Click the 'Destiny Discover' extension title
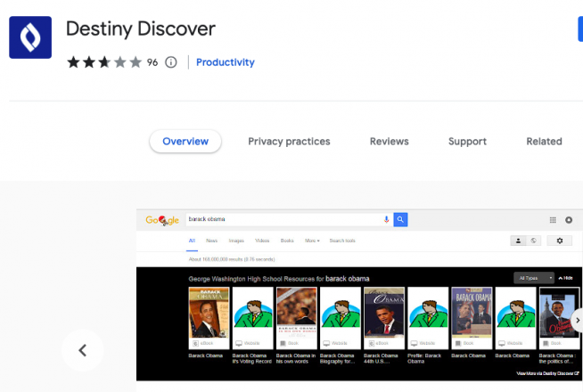The image size is (583, 392). (141, 29)
